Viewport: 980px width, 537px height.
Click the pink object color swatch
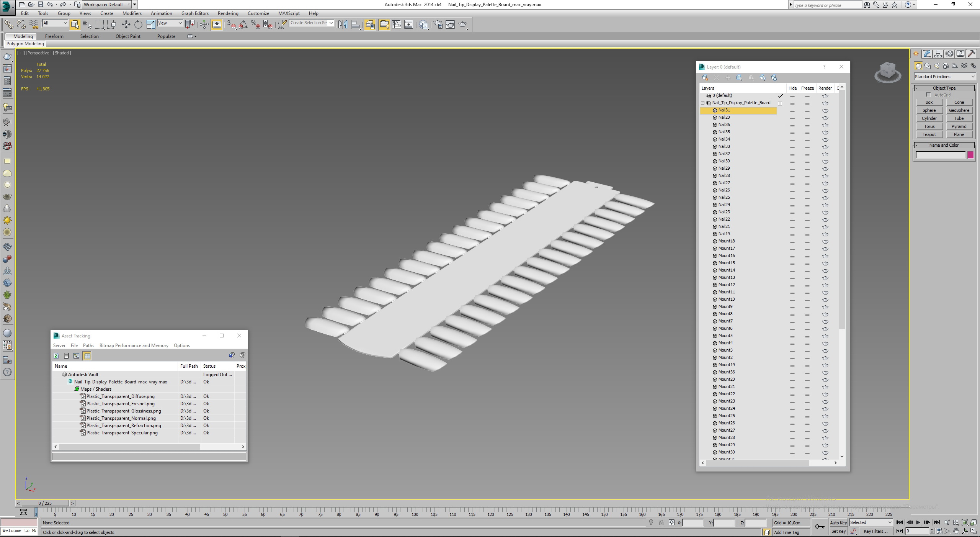coord(970,155)
